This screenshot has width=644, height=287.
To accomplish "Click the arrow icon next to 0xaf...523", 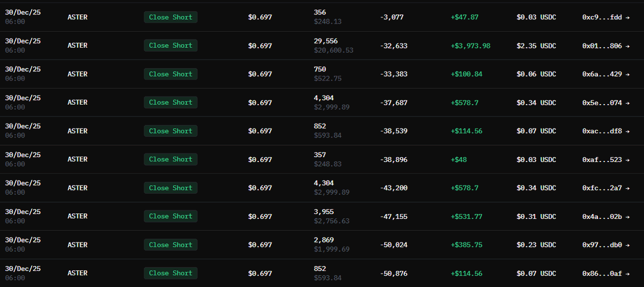I will coord(627,159).
